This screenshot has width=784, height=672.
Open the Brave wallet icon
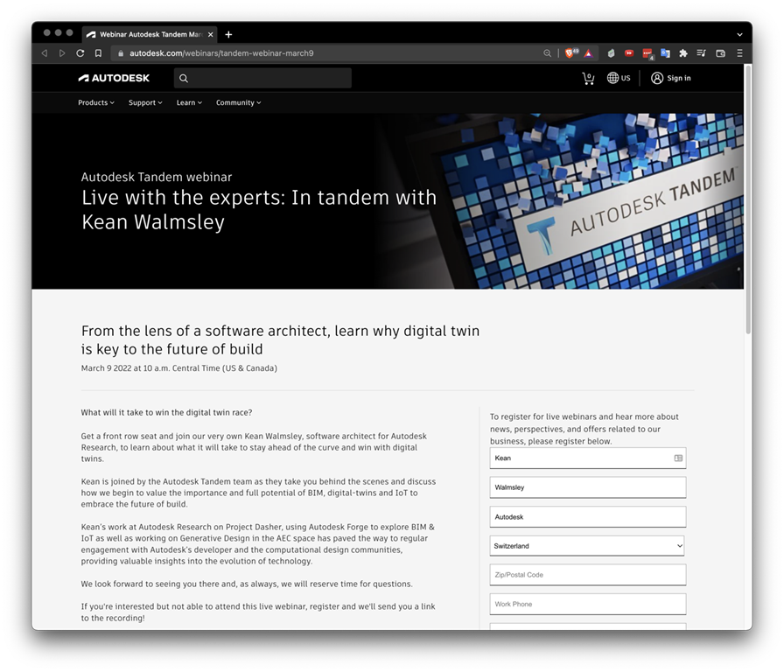point(720,53)
